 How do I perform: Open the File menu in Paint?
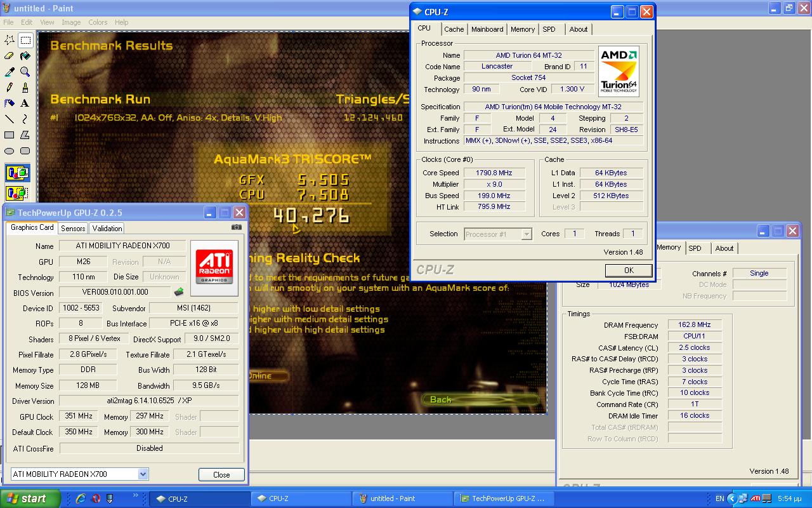tap(8, 22)
